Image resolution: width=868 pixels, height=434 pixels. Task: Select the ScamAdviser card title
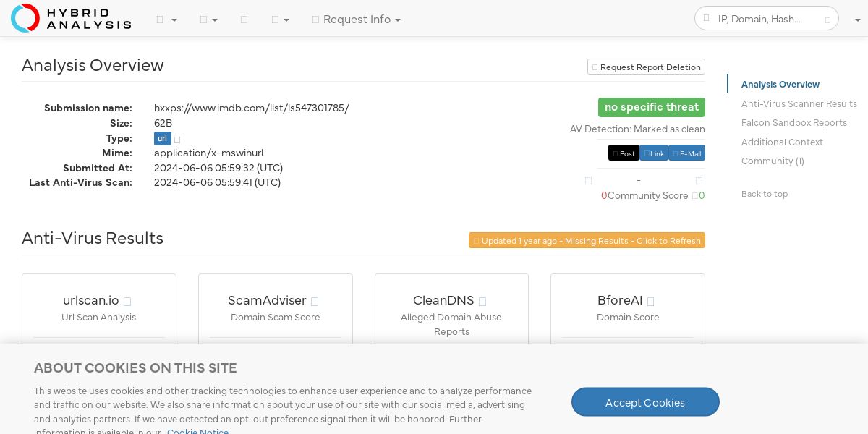click(267, 300)
